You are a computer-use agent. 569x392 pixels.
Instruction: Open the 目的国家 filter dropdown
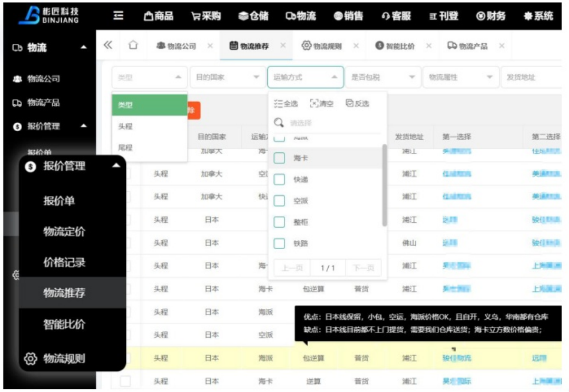(x=228, y=77)
